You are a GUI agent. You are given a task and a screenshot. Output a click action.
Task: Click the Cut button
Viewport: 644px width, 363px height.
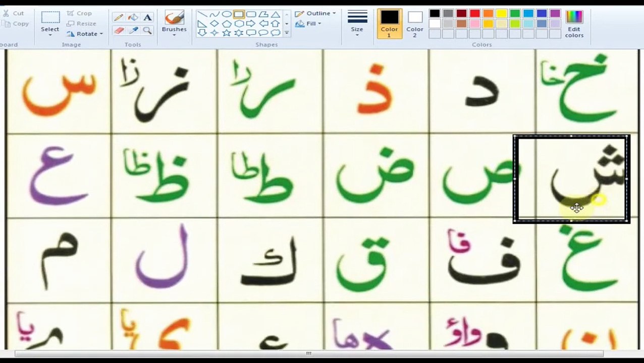pos(14,14)
